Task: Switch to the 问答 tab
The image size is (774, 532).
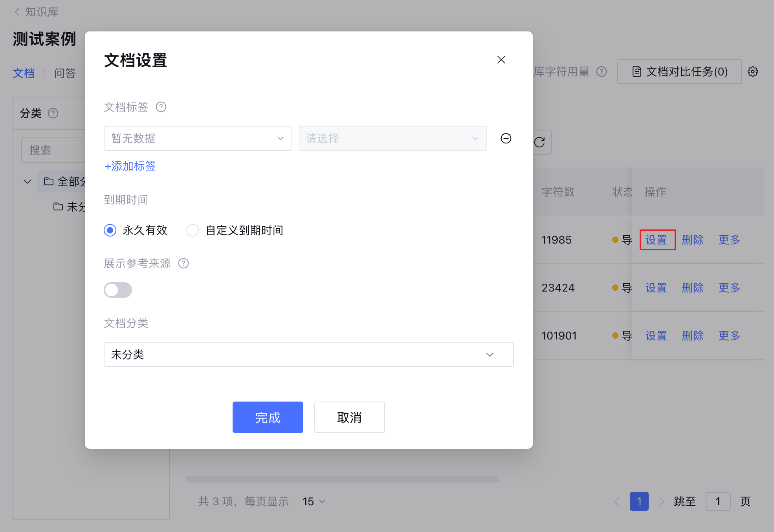Action: (65, 73)
